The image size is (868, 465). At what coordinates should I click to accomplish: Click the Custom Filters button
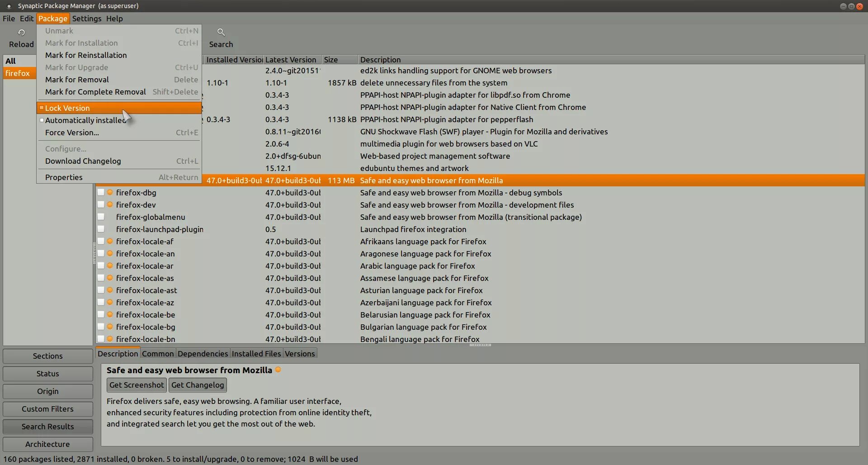click(48, 409)
